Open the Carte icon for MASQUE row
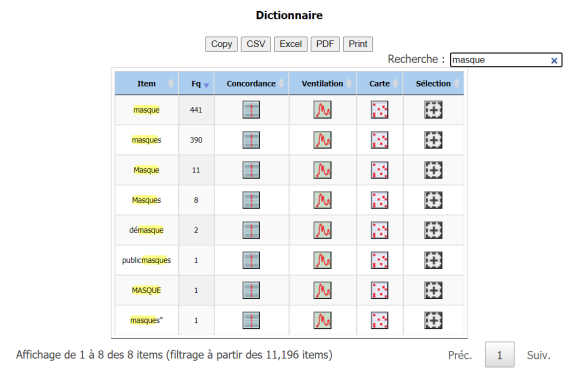 point(380,290)
